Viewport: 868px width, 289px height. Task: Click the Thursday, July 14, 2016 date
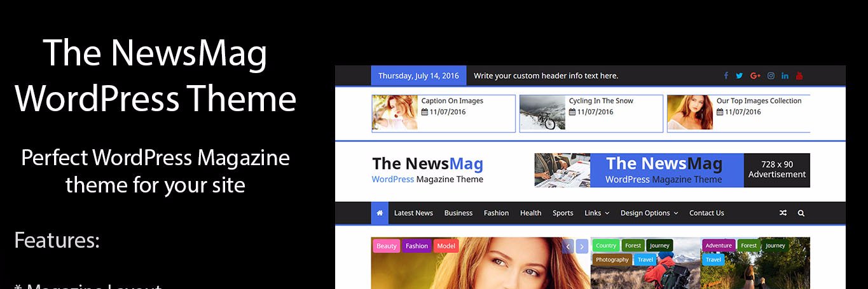[418, 76]
